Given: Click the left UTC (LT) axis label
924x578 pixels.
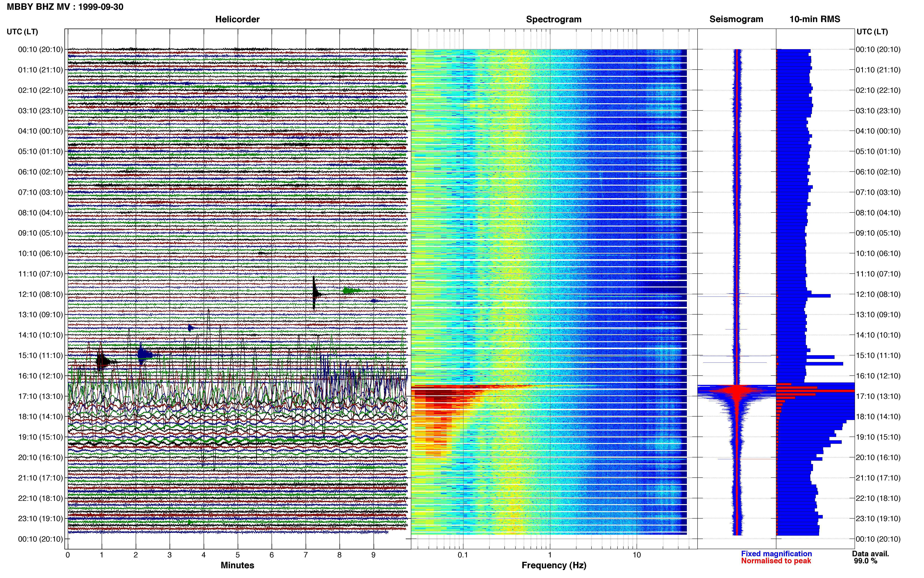Looking at the screenshot, I should (x=22, y=31).
